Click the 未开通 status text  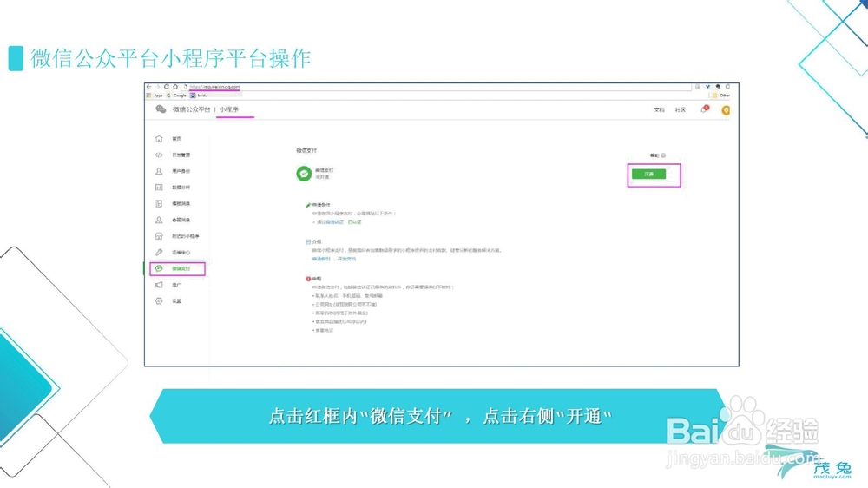[322, 177]
